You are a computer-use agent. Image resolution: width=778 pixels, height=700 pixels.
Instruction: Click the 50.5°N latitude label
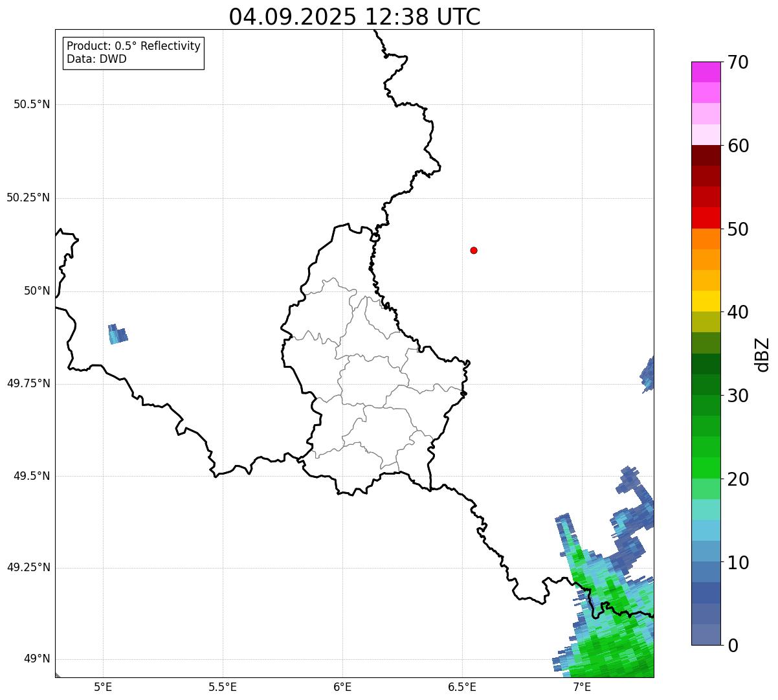[32, 104]
